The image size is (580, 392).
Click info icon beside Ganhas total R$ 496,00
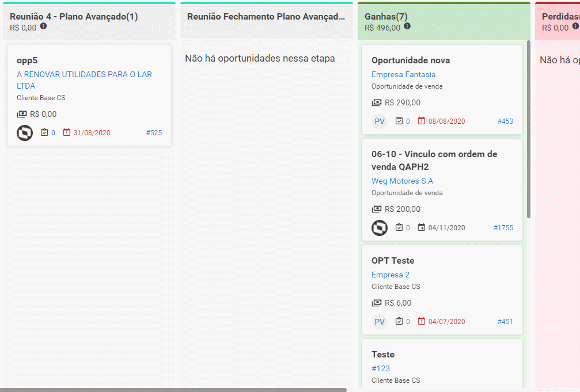(x=407, y=26)
